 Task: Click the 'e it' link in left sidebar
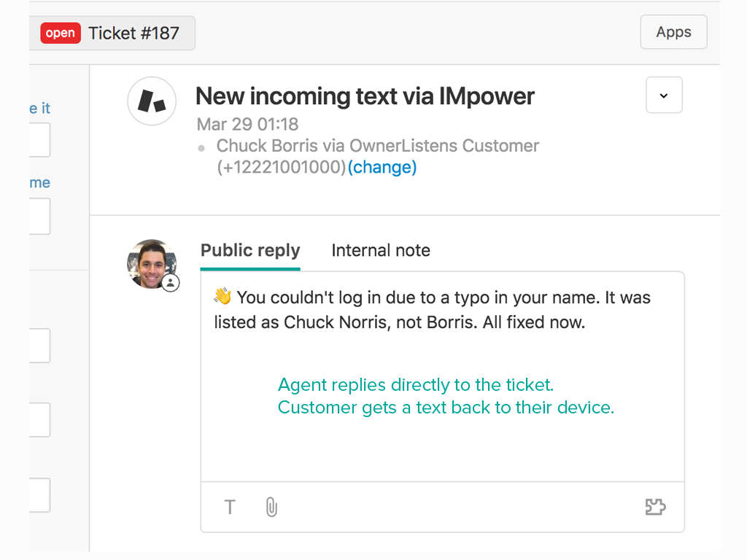click(40, 109)
